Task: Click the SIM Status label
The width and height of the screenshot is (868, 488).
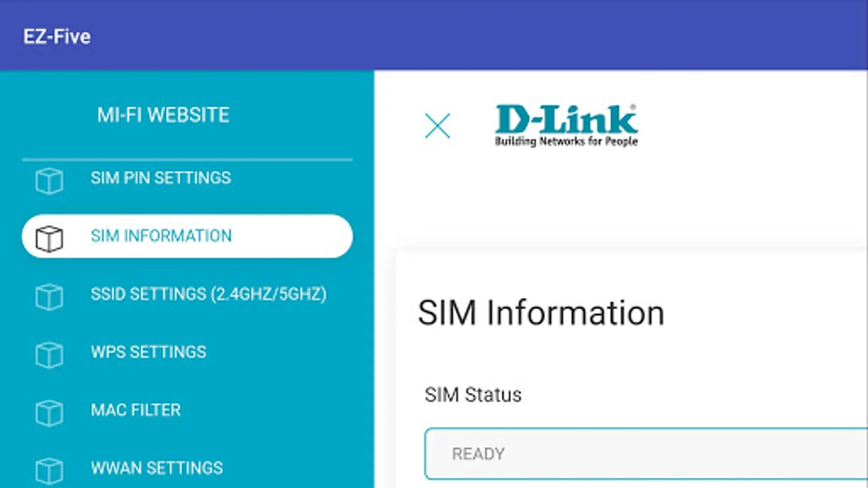Action: coord(473,395)
